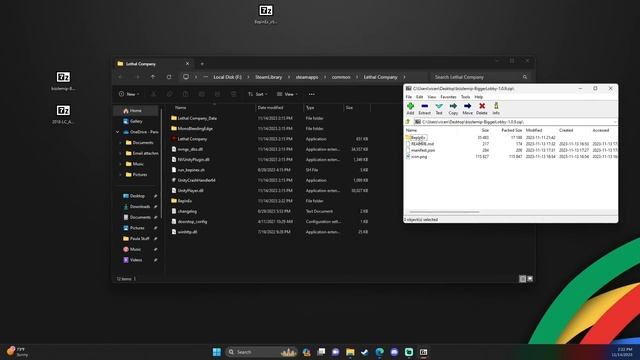The height and width of the screenshot is (360, 640).
Task: Sort 7-Zip list by Modified column
Action: (x=534, y=130)
